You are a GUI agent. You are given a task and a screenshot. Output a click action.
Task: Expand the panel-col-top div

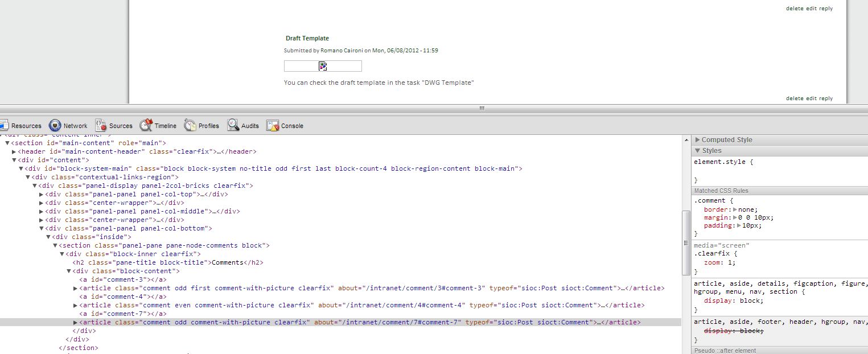tap(42, 194)
